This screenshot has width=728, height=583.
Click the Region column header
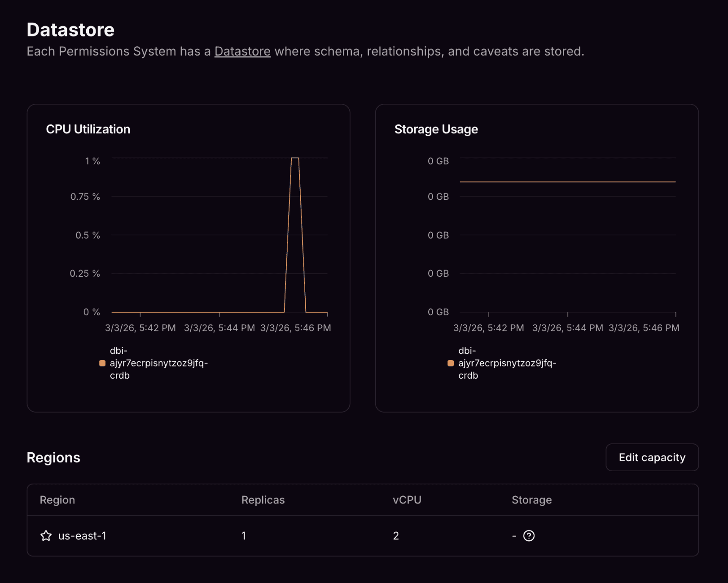pos(57,500)
